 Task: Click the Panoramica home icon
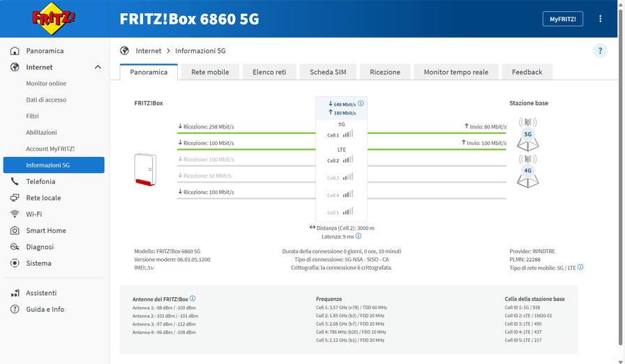point(15,51)
